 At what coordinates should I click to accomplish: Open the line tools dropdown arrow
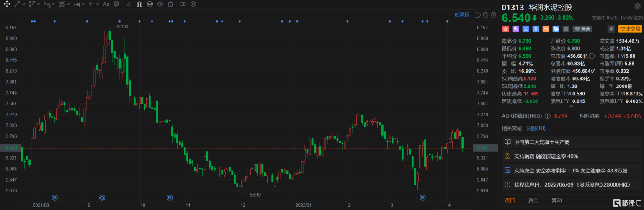coord(24,4)
